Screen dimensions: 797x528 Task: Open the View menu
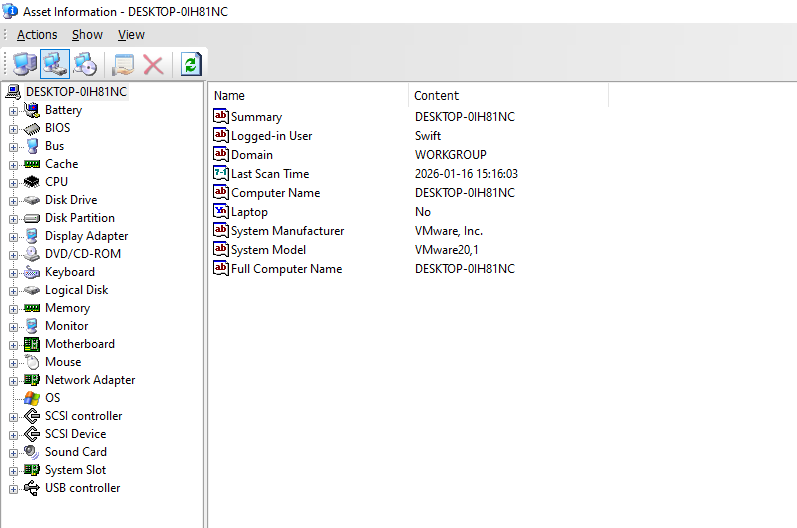(131, 35)
